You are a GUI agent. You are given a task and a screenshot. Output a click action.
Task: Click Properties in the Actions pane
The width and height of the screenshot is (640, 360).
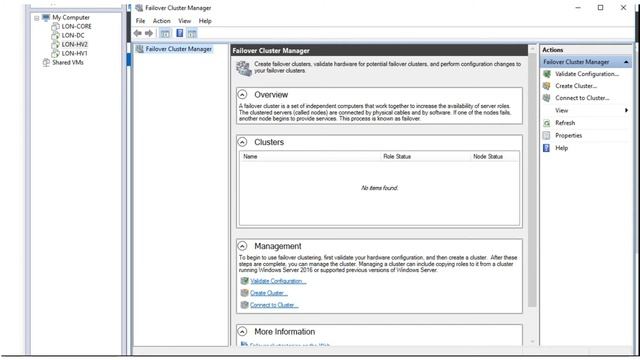pyautogui.click(x=569, y=136)
